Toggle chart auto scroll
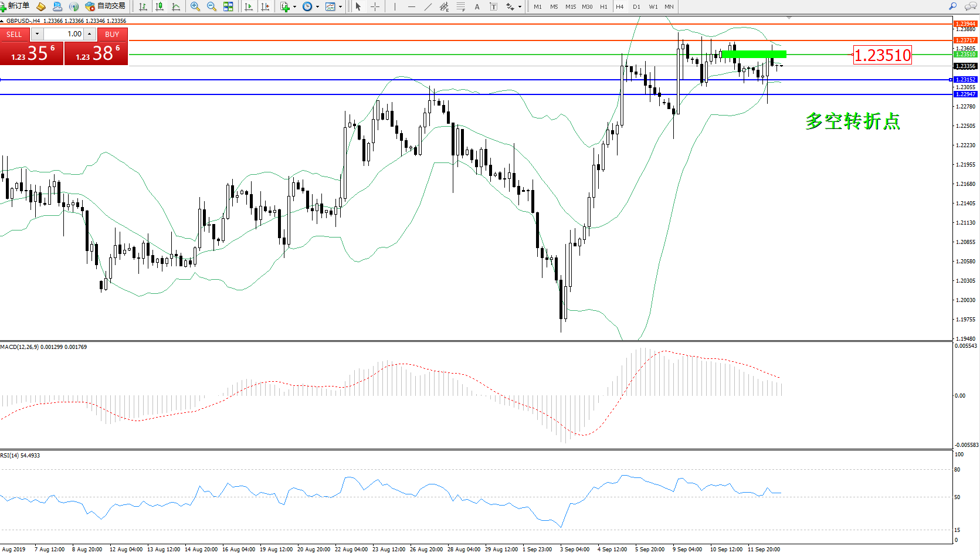The image size is (980, 556). [249, 6]
